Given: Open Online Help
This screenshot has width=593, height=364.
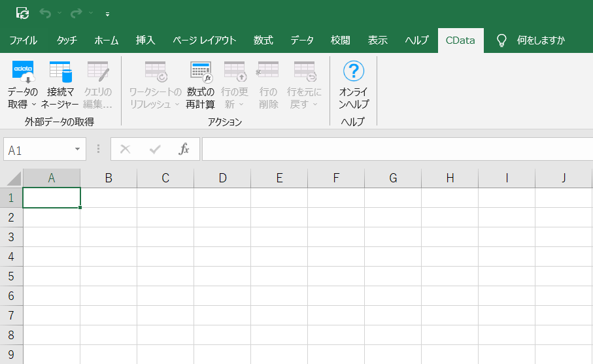Looking at the screenshot, I should coord(354,71).
